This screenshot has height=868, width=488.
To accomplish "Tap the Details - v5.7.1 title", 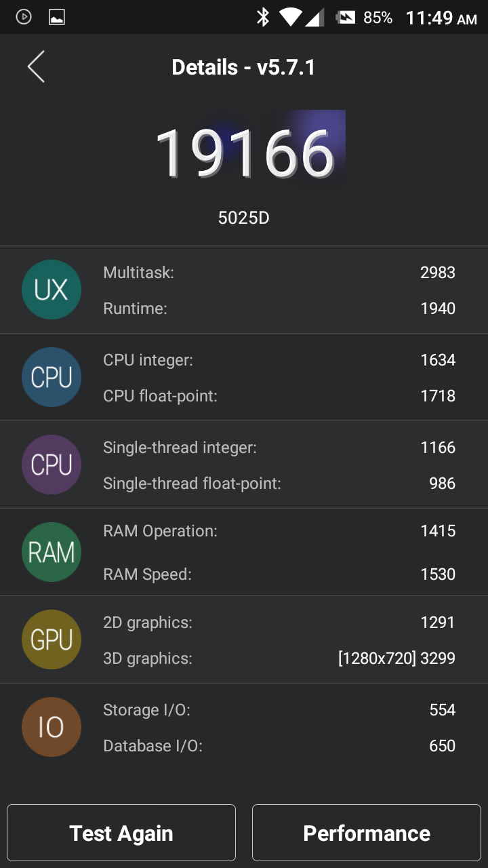I will pyautogui.click(x=243, y=67).
